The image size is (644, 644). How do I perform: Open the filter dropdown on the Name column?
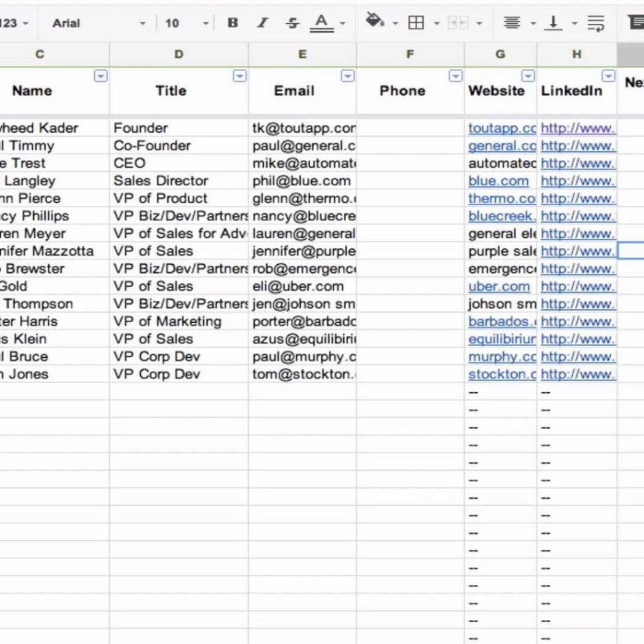pos(102,76)
